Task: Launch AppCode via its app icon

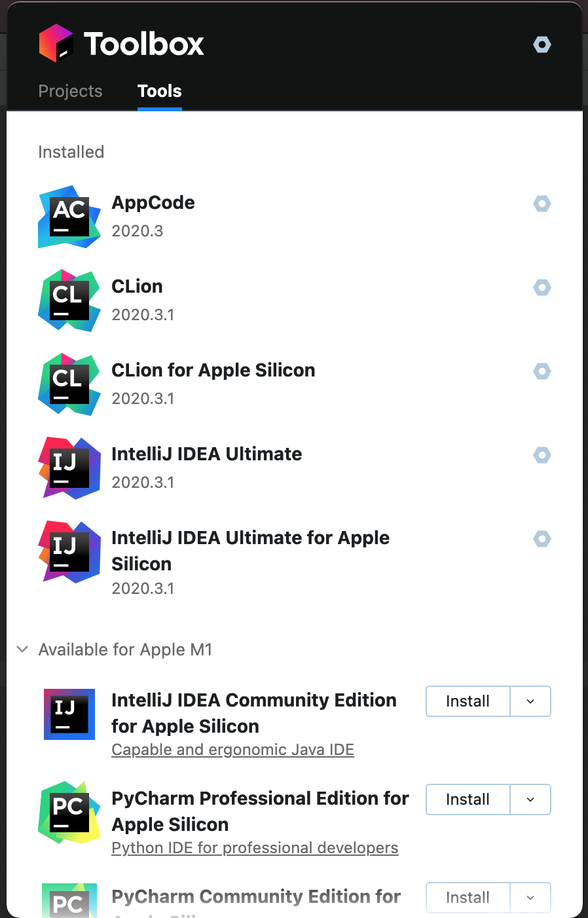Action: coord(69,217)
